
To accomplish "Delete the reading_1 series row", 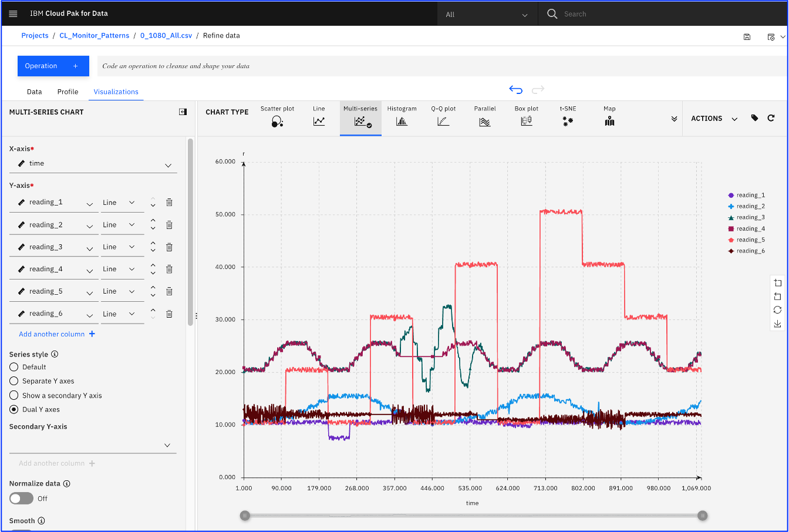I will point(169,203).
